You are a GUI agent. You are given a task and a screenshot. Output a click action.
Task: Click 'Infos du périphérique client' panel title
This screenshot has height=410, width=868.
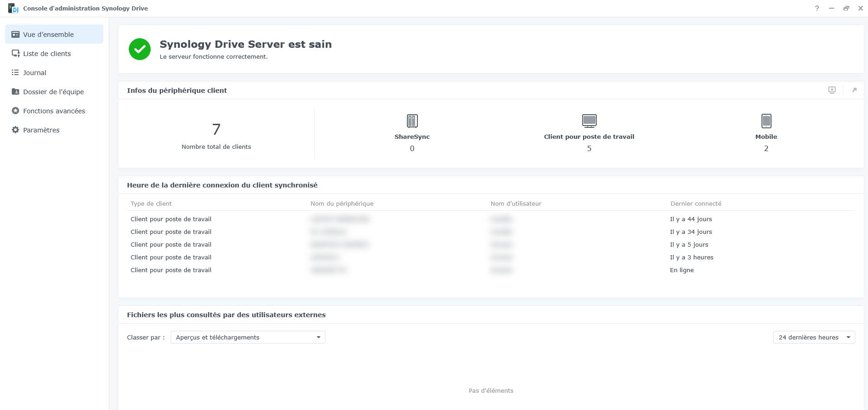[177, 90]
